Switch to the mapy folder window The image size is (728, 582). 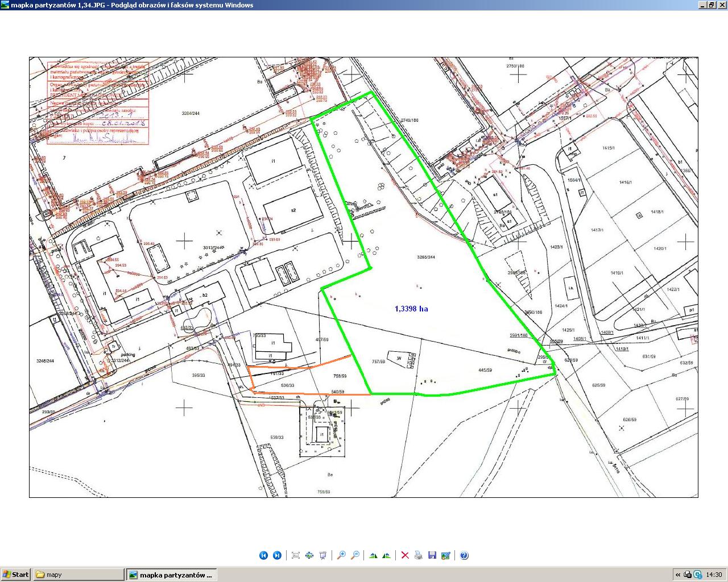[x=78, y=575]
